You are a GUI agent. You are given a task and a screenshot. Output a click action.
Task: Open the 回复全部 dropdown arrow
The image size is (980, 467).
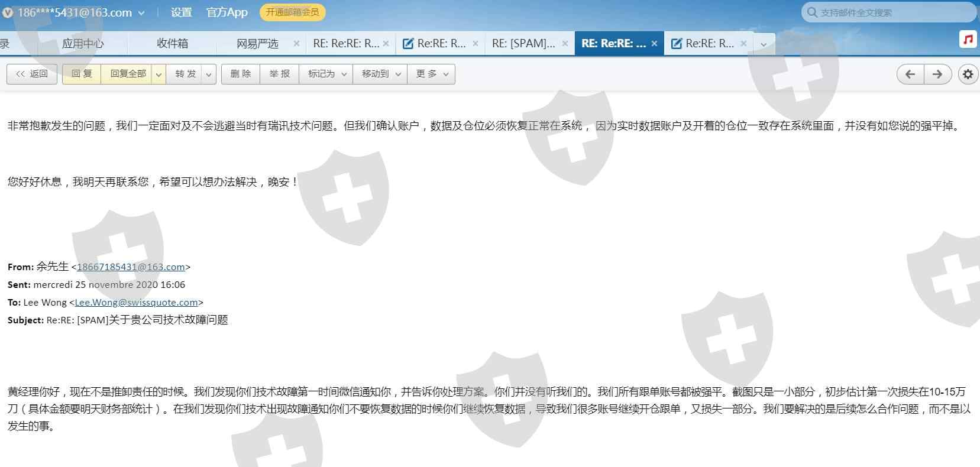[159, 74]
